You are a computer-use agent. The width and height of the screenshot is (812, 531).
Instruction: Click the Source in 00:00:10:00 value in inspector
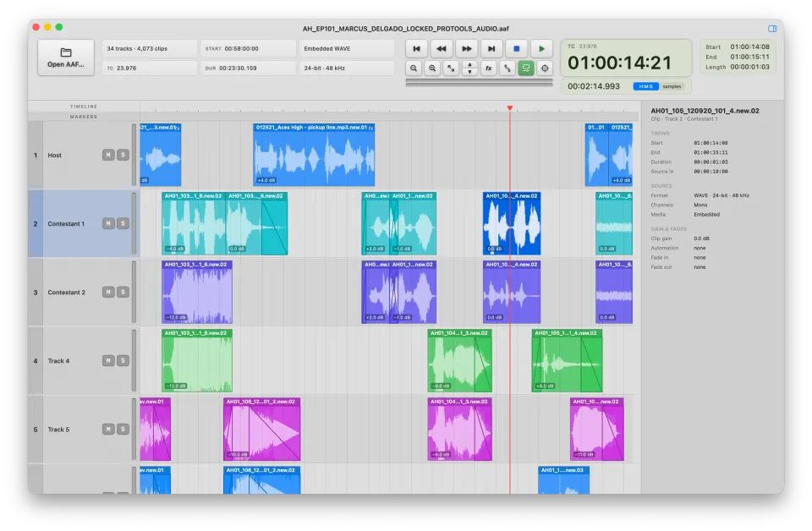[x=711, y=172]
